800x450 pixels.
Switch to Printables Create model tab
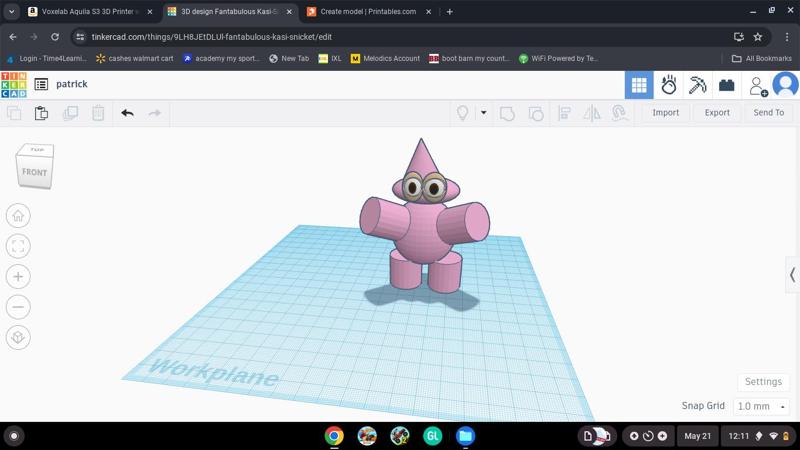pos(368,12)
